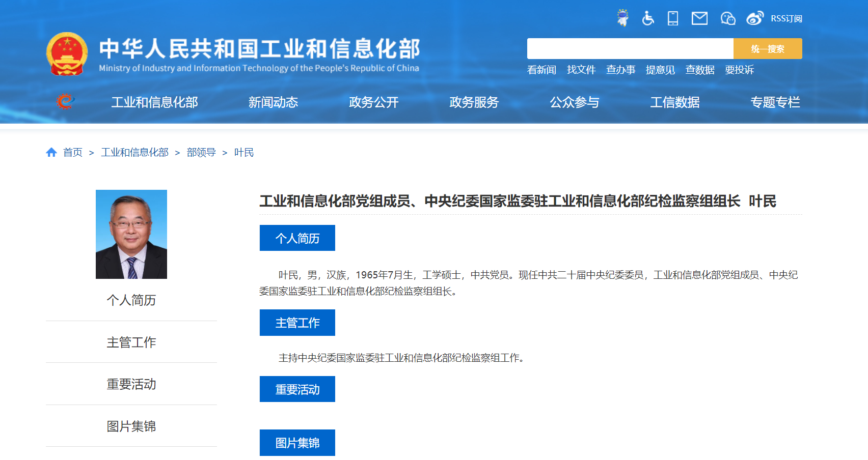
Task: Open the 新闻动态 navigation menu
Action: [273, 102]
